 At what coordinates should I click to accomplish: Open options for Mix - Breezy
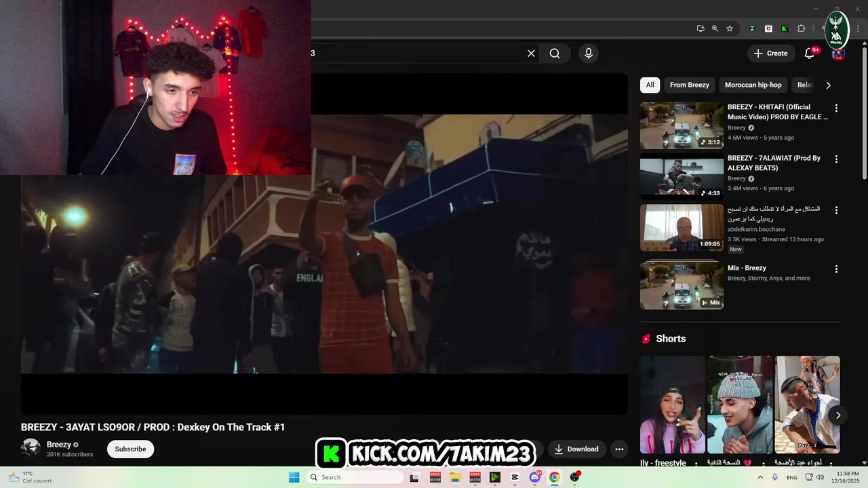[836, 268]
